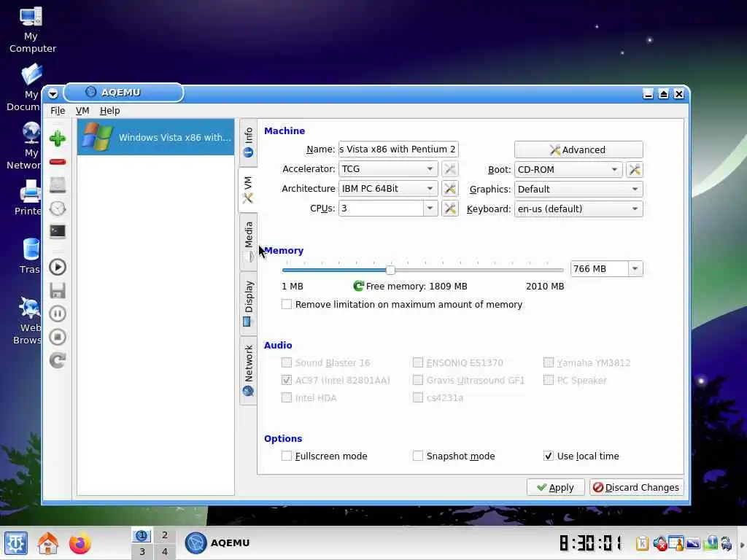The height and width of the screenshot is (560, 747).
Task: Click the Klipper clipboard tray icon
Action: pyautogui.click(x=642, y=543)
